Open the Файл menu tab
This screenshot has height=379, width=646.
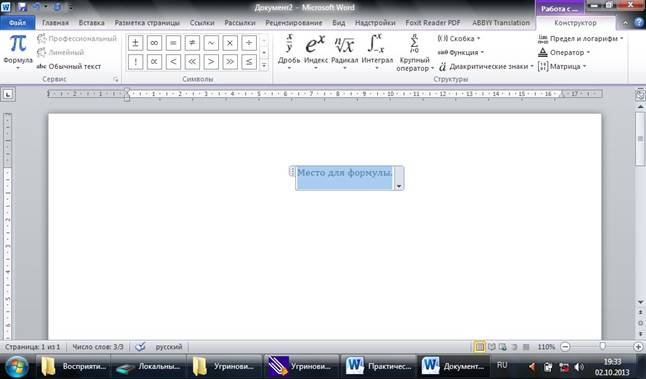coord(17,23)
